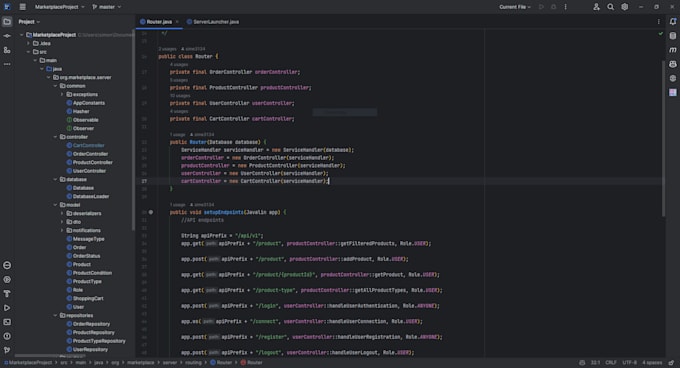Click the editor vertical scrollbar
The width and height of the screenshot is (680, 368).
pos(663,139)
